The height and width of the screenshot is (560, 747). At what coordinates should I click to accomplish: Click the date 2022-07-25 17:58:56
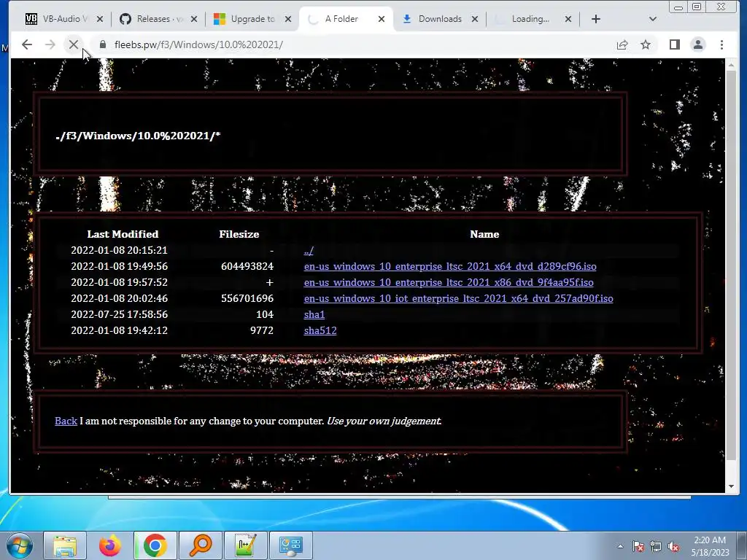119,314
